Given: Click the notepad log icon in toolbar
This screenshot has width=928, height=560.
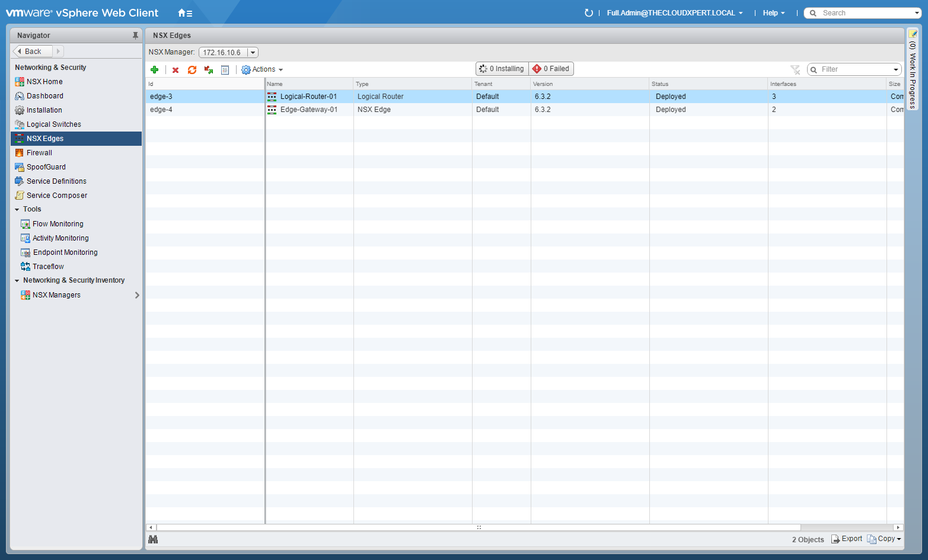Looking at the screenshot, I should [225, 70].
